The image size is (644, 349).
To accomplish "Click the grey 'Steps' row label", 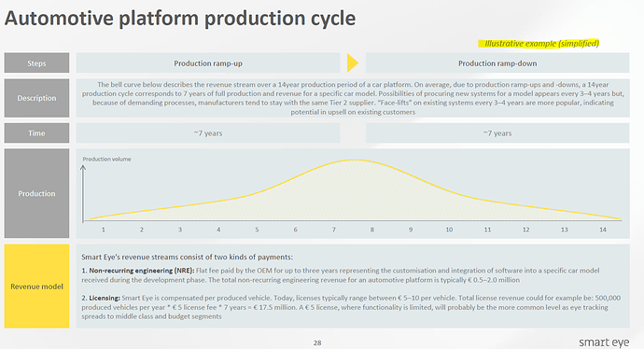I will click(36, 63).
